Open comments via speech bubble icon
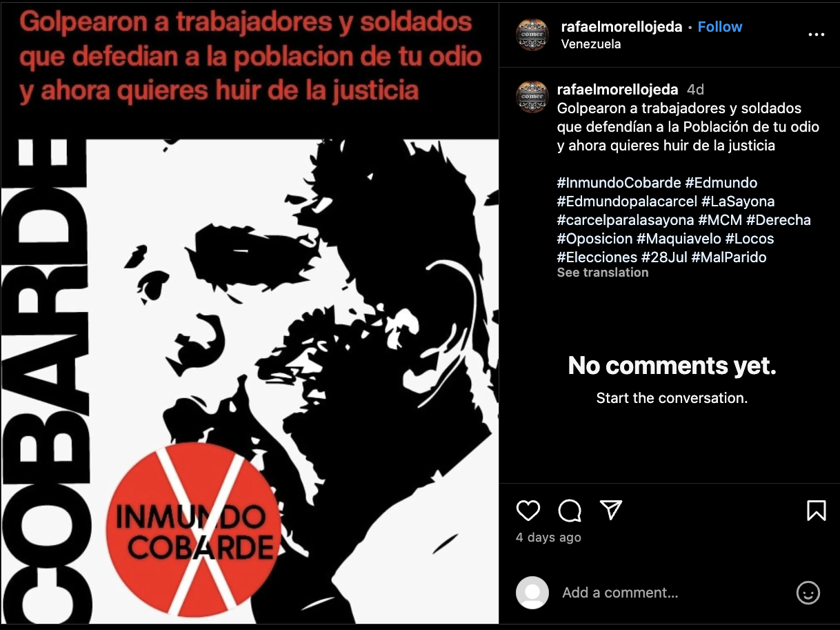 pos(570,511)
